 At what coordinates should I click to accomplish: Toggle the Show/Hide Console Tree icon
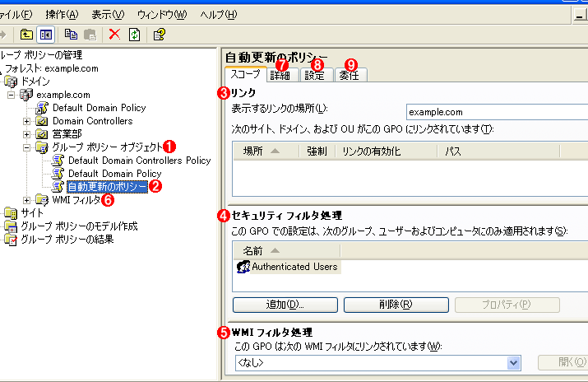46,35
